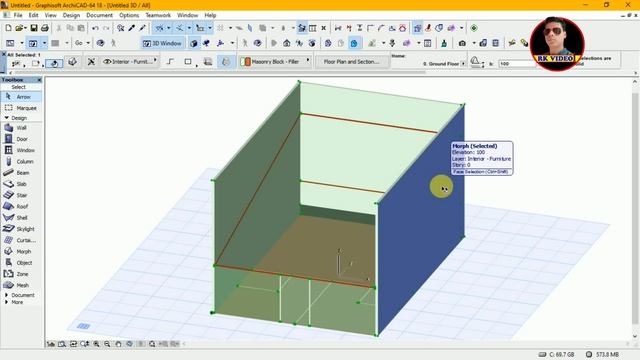640x360 pixels.
Task: Click the Print icon
Action: coord(44,28)
